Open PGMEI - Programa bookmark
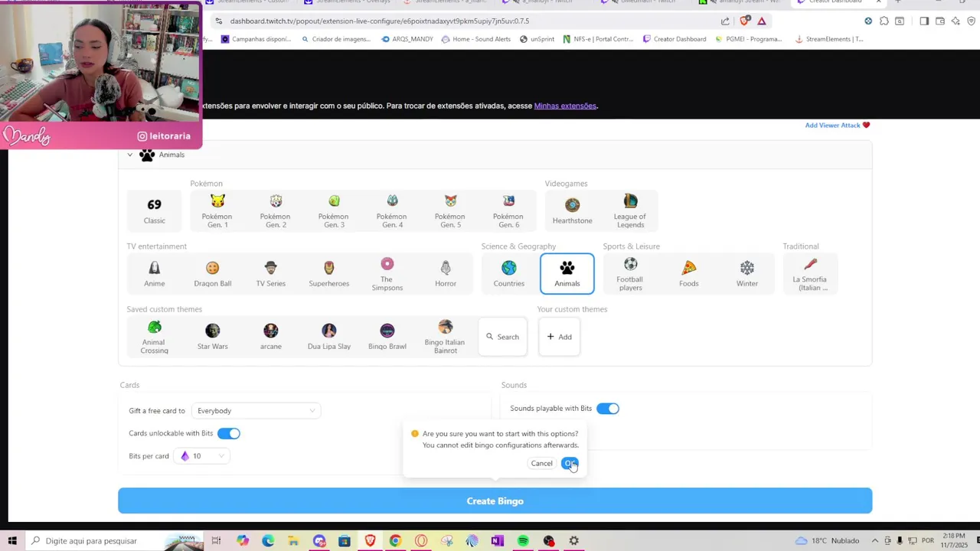The width and height of the screenshot is (980, 551). point(748,39)
